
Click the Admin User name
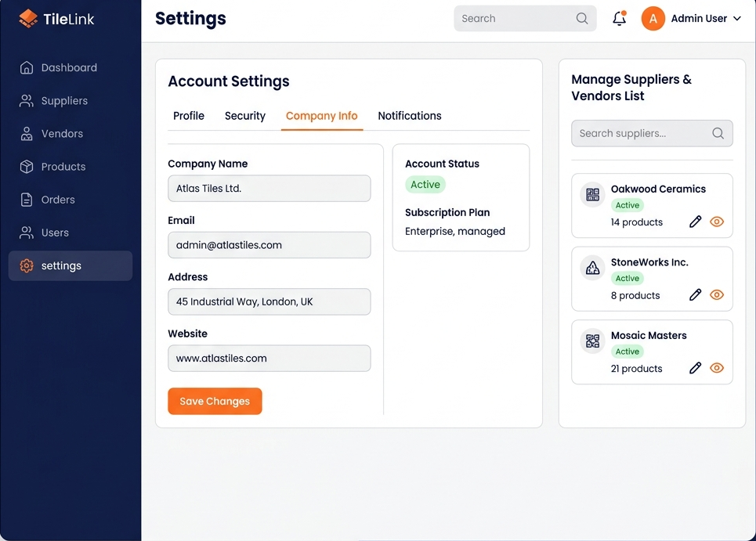coord(699,18)
